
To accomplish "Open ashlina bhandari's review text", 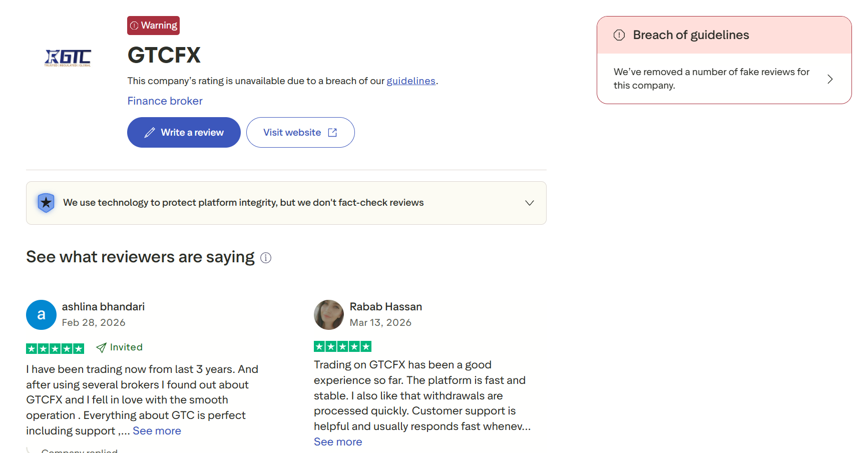I will (142, 400).
